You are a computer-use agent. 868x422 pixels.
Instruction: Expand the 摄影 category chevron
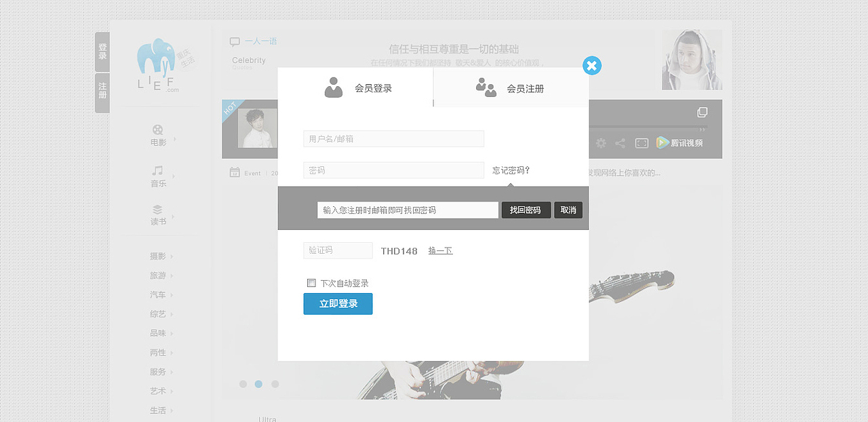pos(171,256)
